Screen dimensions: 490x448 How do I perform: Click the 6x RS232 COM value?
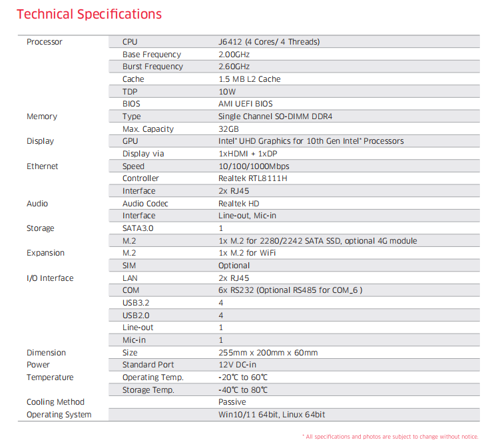[290, 290]
